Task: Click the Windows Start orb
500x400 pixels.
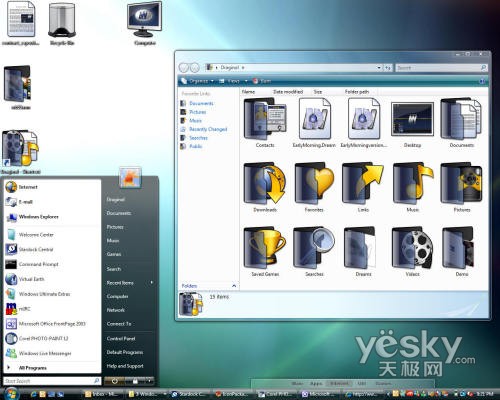Action: tap(11, 393)
